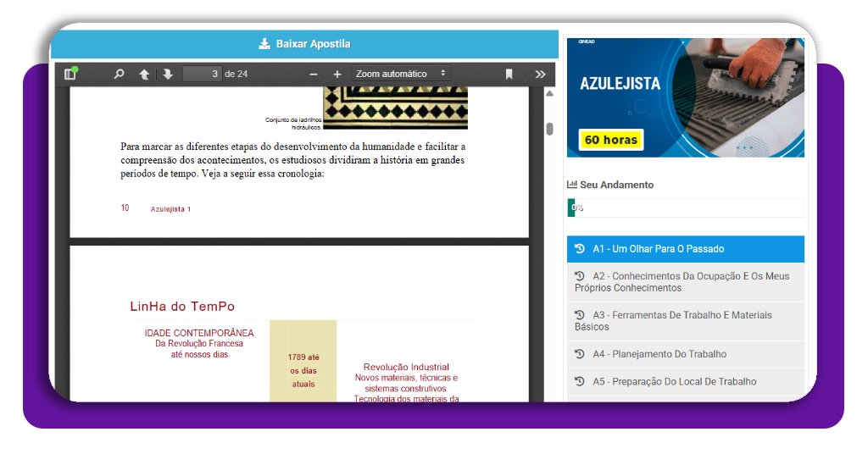Image resolution: width=868 pixels, height=454 pixels.
Task: Click the 'Conjunto de ladrilhos hidráulicos' caption
Action: [x=293, y=124]
